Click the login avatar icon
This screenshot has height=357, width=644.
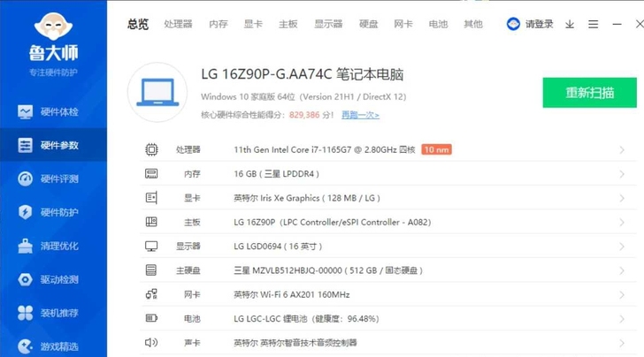(x=513, y=24)
